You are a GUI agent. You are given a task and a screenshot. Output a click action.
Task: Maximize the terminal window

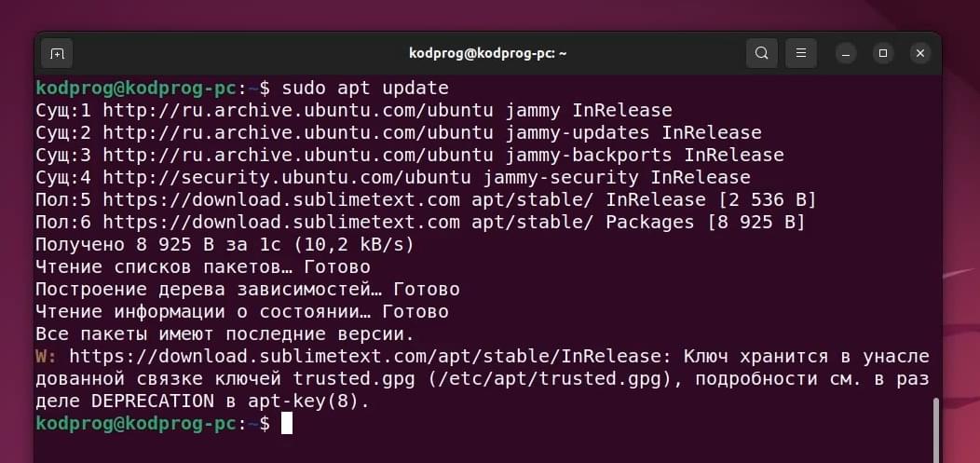coord(883,54)
